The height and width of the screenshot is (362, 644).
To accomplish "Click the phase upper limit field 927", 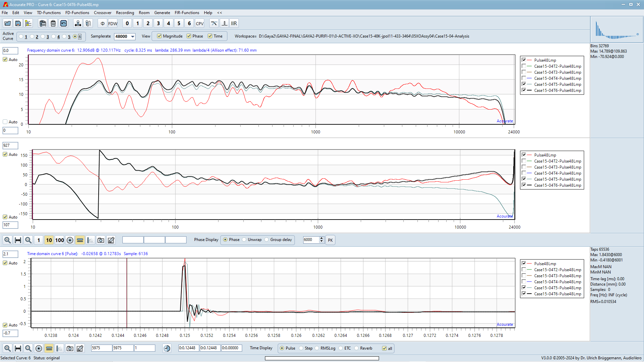I will coord(10,145).
